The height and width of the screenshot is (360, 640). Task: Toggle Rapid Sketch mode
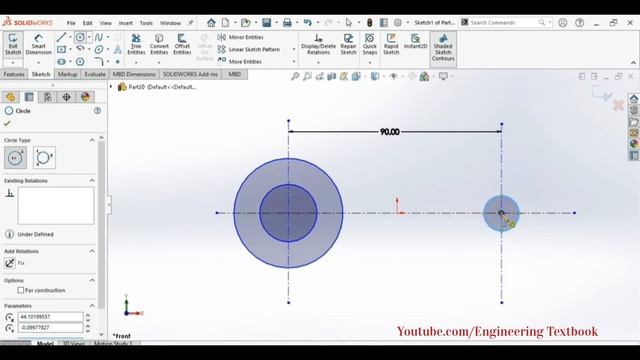391,44
